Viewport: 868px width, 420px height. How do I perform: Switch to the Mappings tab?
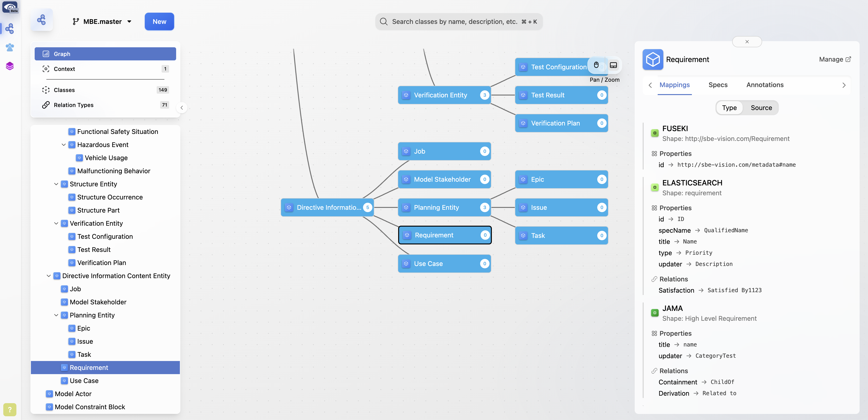pos(674,85)
